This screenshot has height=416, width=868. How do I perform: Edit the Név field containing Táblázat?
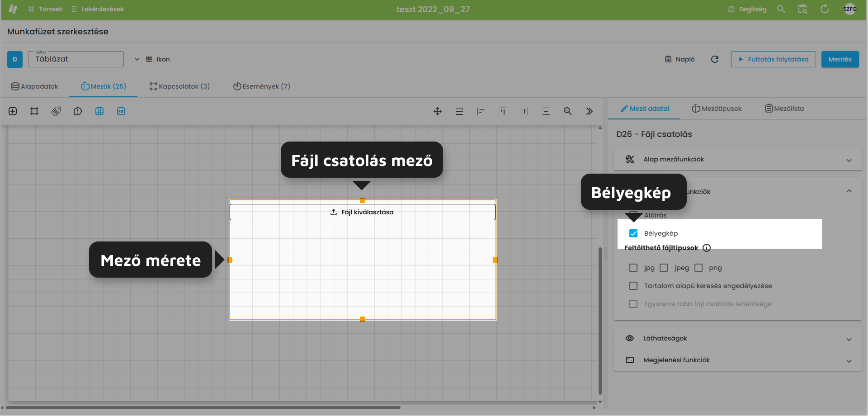[76, 59]
